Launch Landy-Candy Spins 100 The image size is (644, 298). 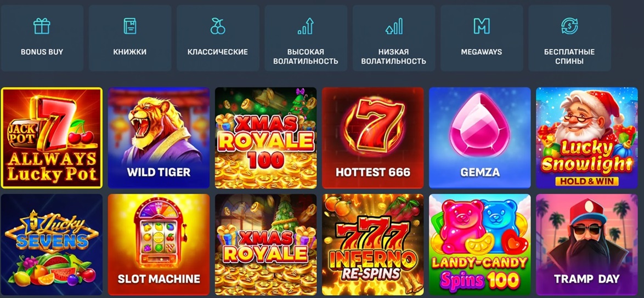tap(480, 245)
